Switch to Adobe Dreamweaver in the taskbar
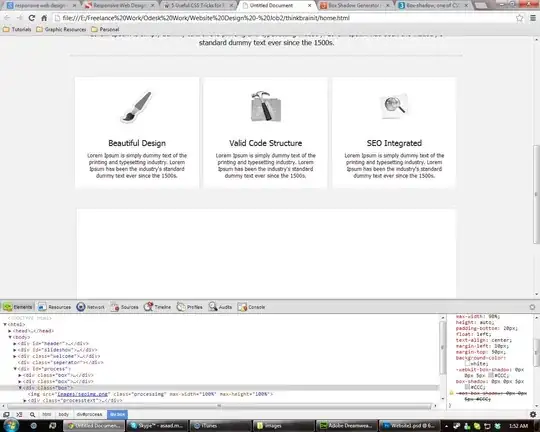 point(346,426)
